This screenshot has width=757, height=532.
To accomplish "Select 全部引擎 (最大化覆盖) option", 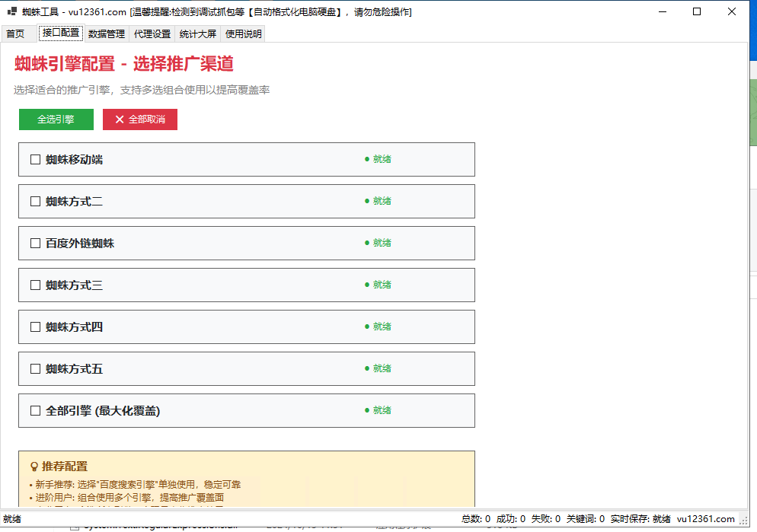I will click(x=34, y=409).
